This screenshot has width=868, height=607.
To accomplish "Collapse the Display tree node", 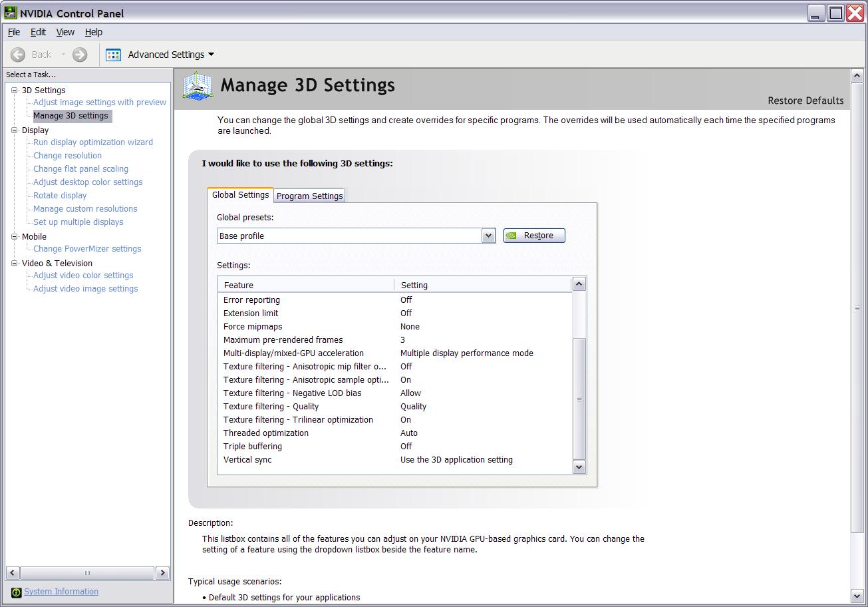I will tap(15, 130).
